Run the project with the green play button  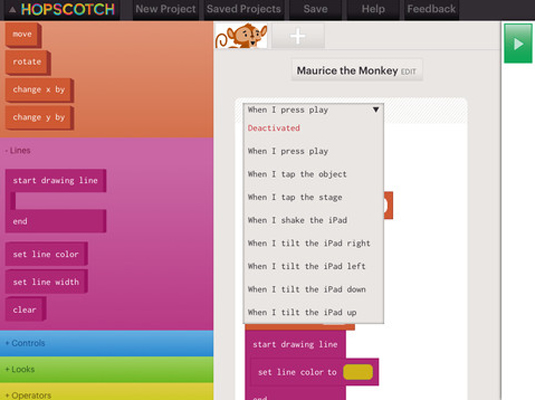(518, 43)
